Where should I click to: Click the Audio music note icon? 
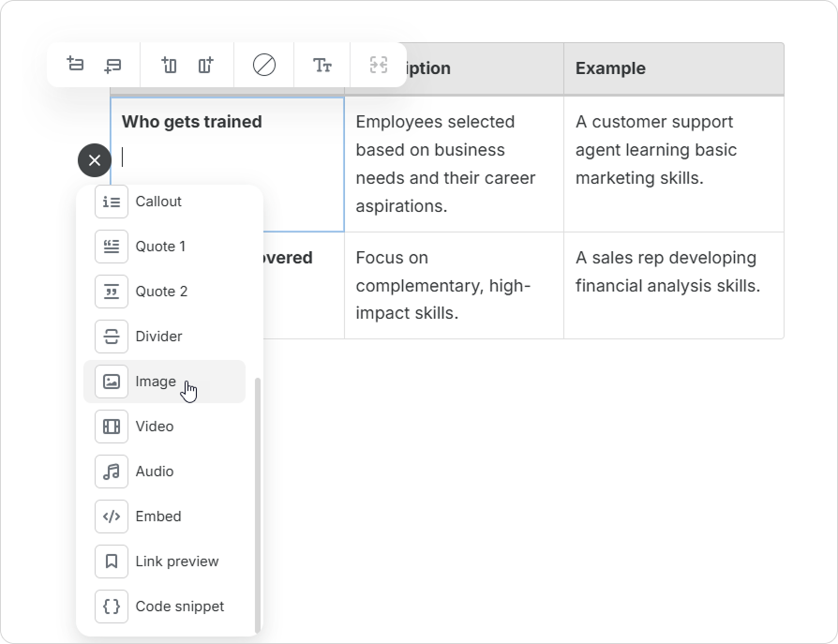pos(112,472)
